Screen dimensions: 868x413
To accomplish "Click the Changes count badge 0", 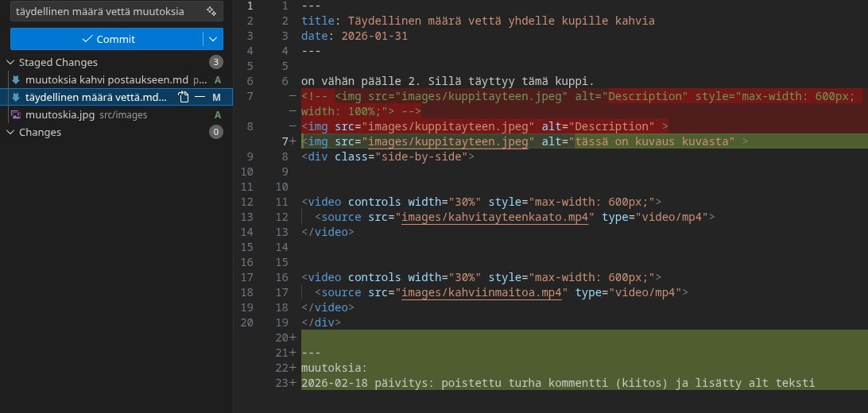I will (216, 132).
